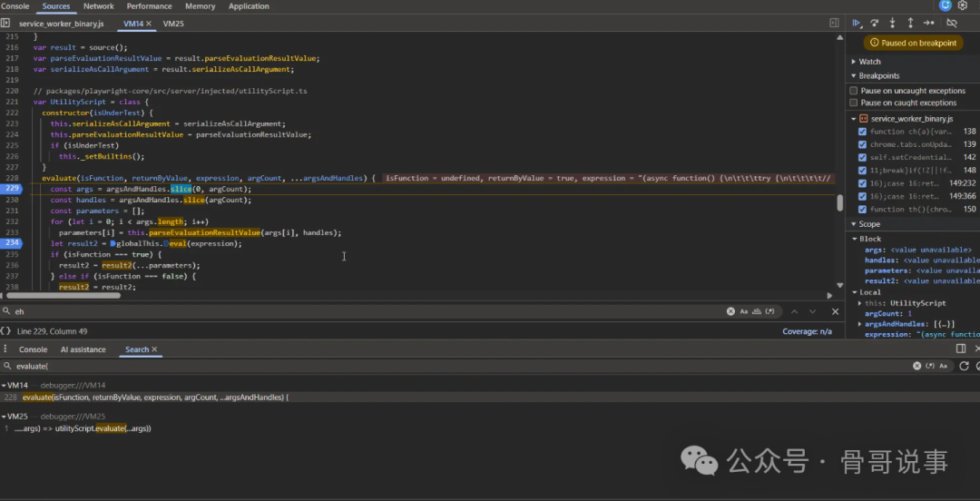Collapse the Block scope group

(855, 239)
